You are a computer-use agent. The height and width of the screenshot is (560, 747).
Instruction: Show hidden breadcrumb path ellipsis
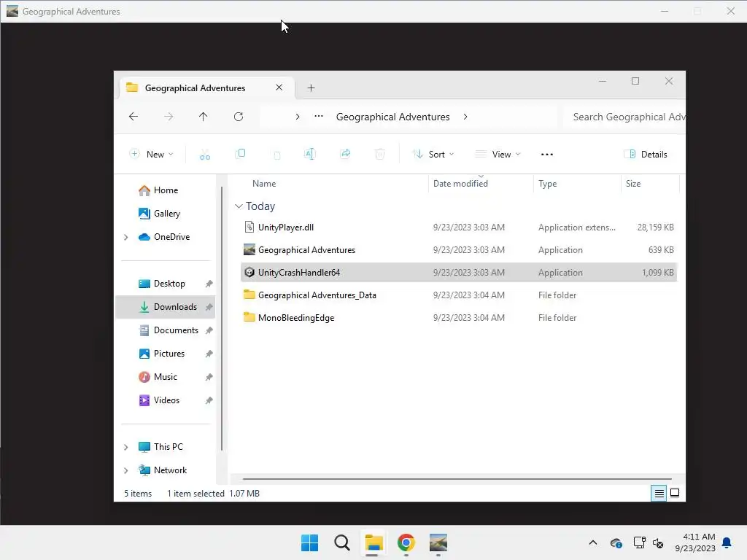(319, 116)
